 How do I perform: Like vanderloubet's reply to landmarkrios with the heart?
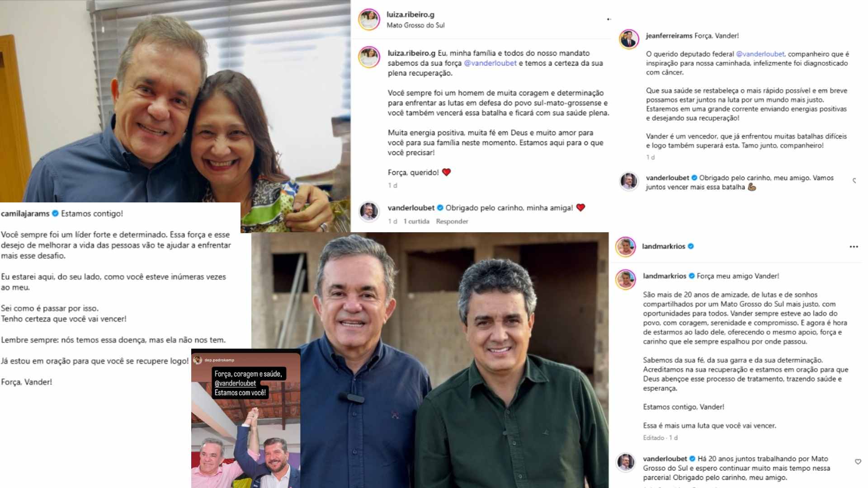pyautogui.click(x=858, y=461)
